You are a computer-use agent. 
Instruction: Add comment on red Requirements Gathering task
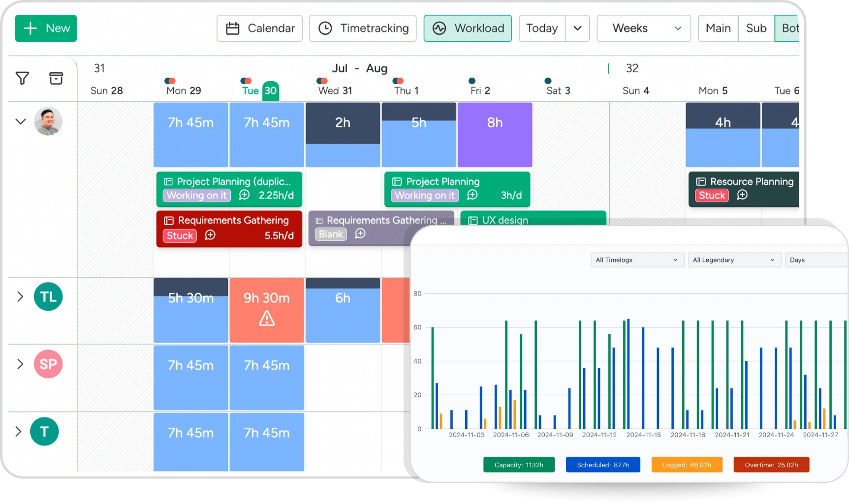pyautogui.click(x=210, y=235)
